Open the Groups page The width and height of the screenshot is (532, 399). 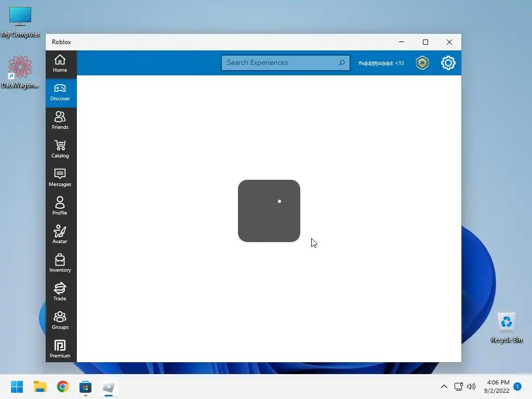coord(60,321)
